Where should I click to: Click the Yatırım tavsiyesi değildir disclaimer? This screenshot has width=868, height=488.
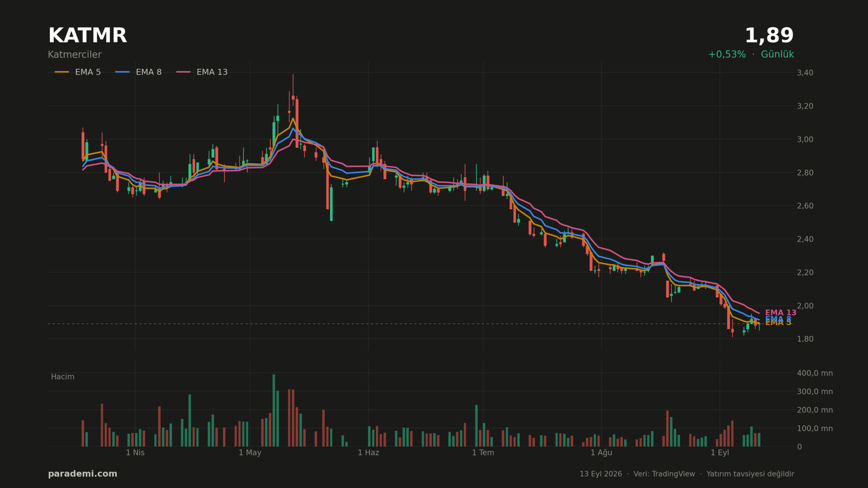click(x=750, y=474)
